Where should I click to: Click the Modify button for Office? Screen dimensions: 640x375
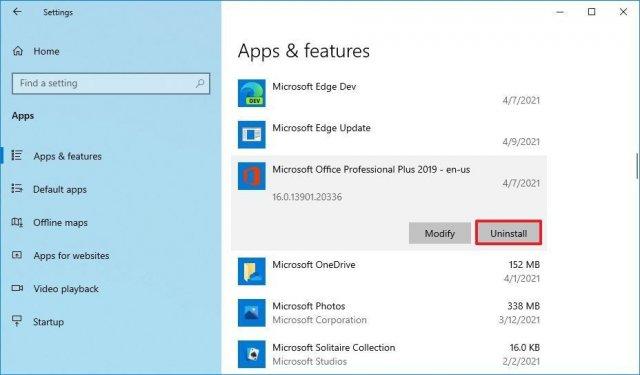point(440,233)
